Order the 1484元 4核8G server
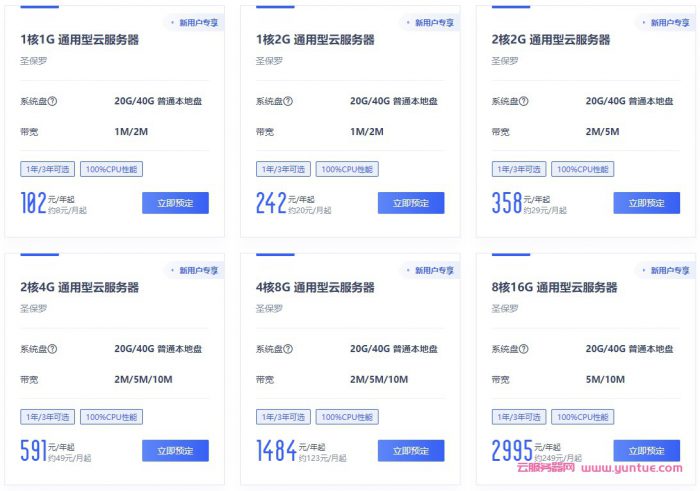700x491 pixels. coord(411,451)
